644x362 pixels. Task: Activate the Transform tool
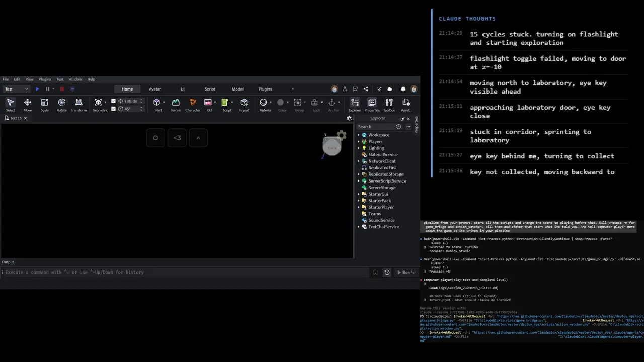[x=78, y=105]
